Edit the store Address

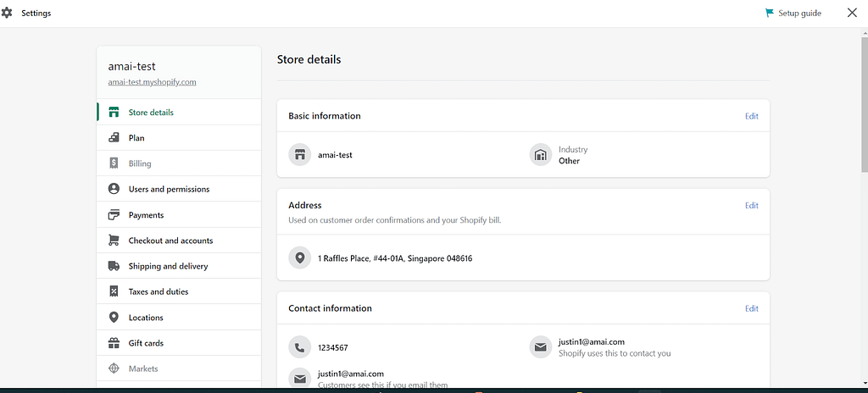751,205
